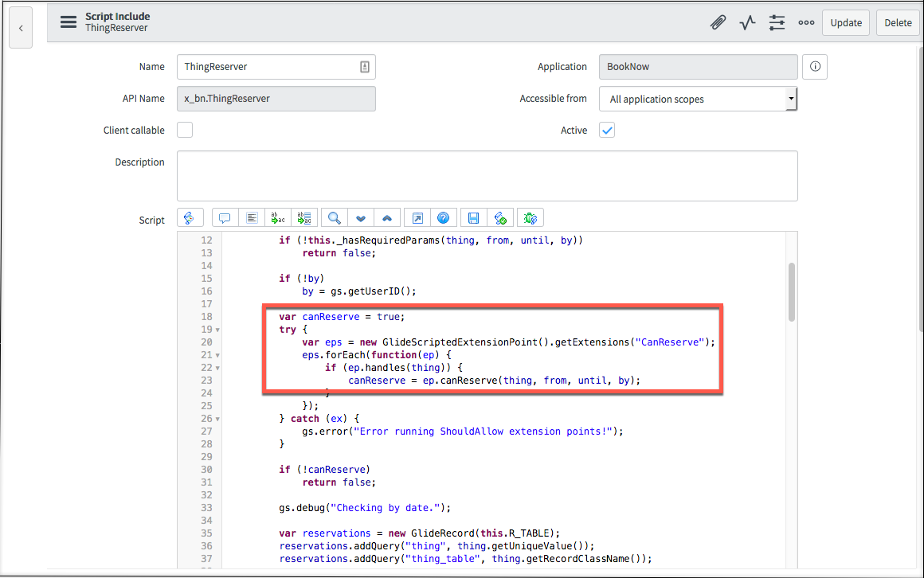
Task: Click 'Script Include' header title
Action: pos(117,17)
